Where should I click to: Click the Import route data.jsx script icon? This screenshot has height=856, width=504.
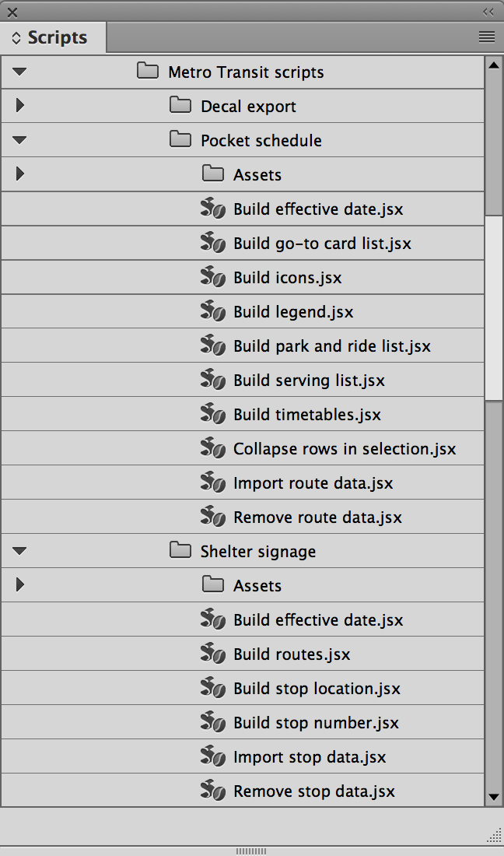212,482
